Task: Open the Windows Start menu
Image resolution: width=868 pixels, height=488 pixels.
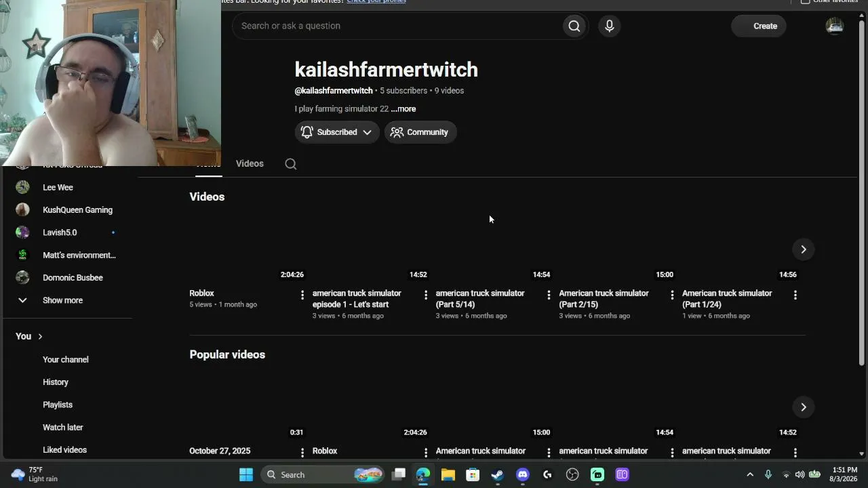Action: tap(246, 474)
